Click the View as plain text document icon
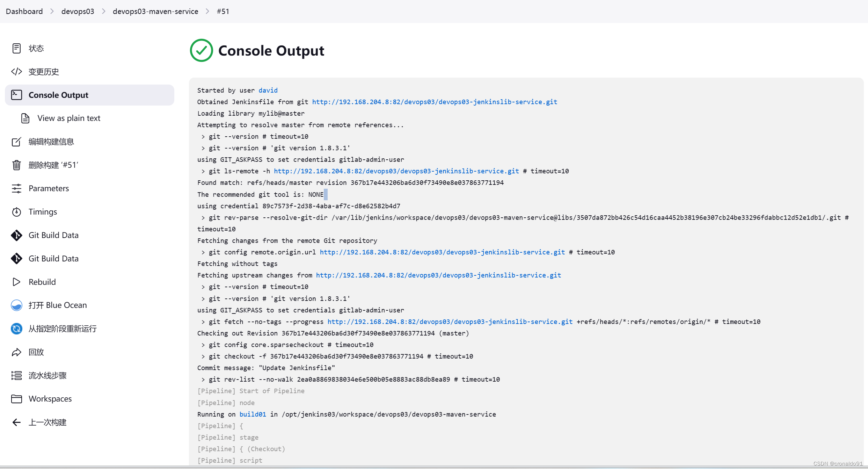Image resolution: width=868 pixels, height=469 pixels. click(25, 118)
